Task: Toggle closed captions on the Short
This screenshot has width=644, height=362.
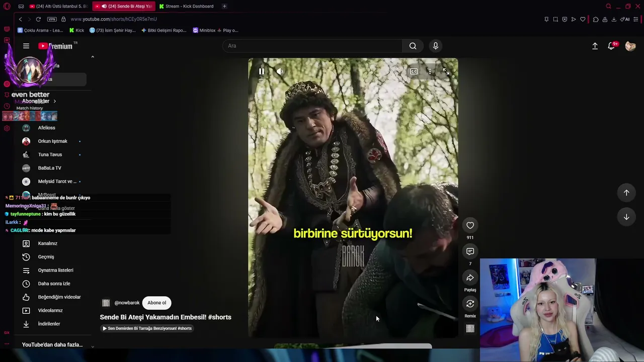Action: point(414,71)
